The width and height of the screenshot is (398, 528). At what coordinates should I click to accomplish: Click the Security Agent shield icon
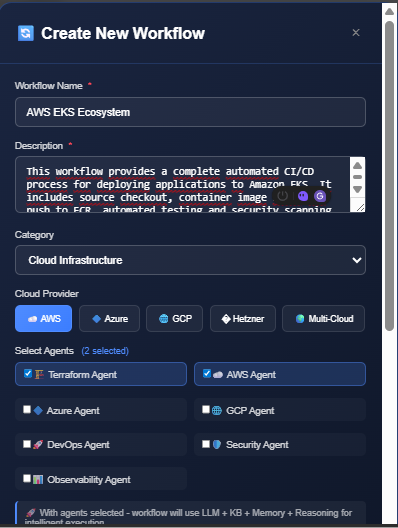pyautogui.click(x=217, y=445)
